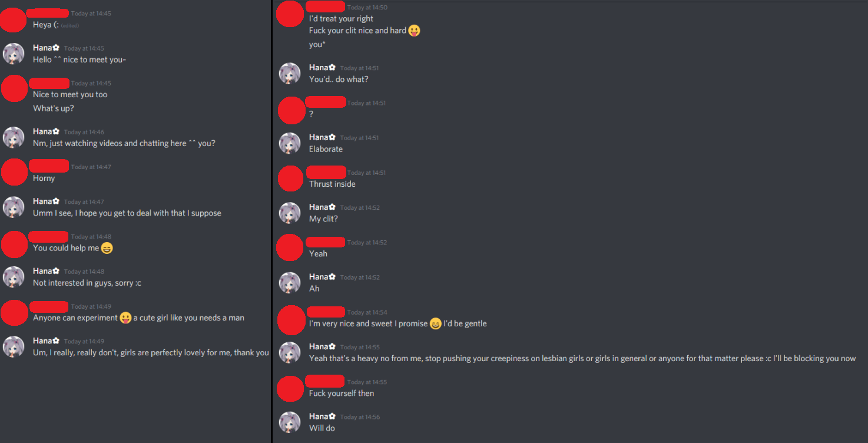Click the redacted username above "Heya (:"
This screenshot has width=868, height=443.
pyautogui.click(x=48, y=12)
